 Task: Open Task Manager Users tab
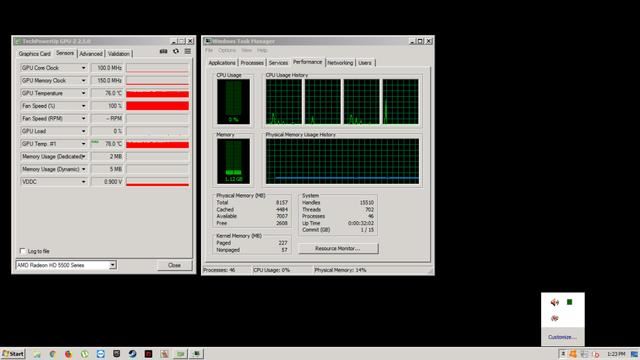[x=365, y=63]
